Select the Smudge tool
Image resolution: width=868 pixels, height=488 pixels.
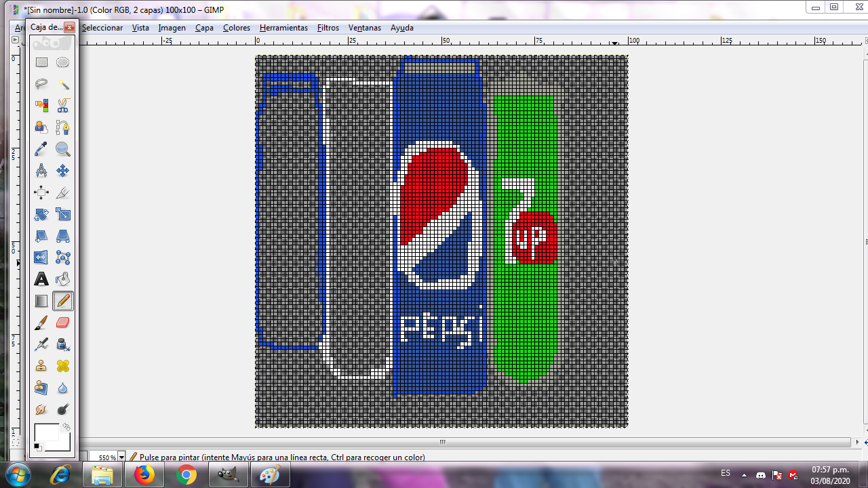coord(41,409)
